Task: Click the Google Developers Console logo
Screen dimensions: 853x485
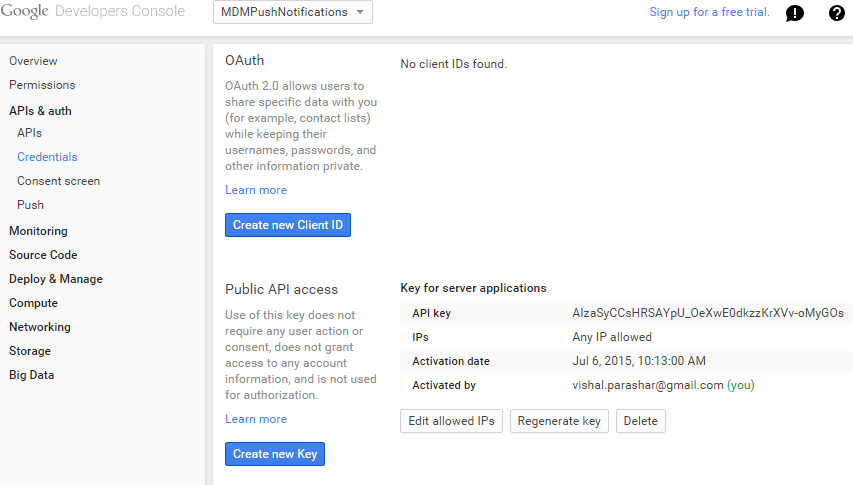Action: (x=92, y=11)
